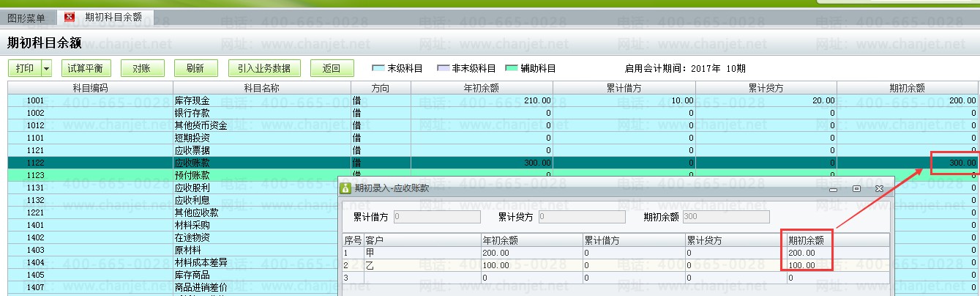
Task: Click the 末级科目 legend color swatch
Action: pos(378,69)
